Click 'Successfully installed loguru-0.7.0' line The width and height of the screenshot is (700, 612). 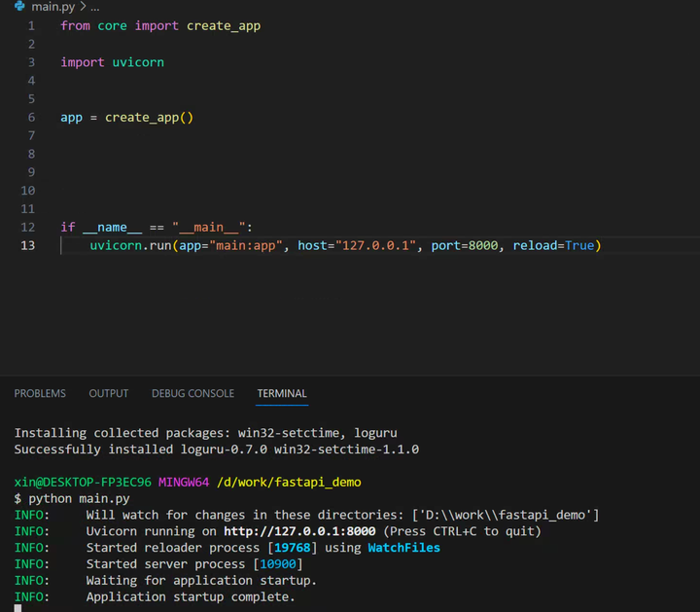click(217, 450)
